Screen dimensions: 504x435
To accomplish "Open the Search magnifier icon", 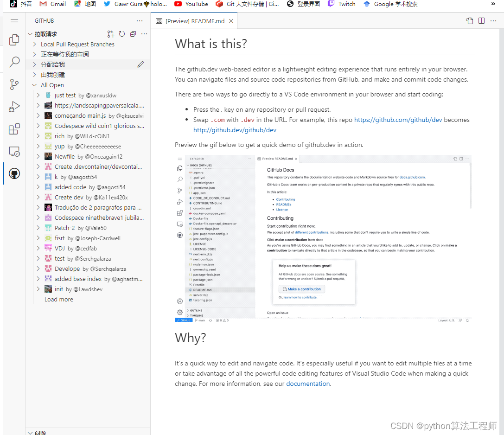I will pyautogui.click(x=14, y=62).
